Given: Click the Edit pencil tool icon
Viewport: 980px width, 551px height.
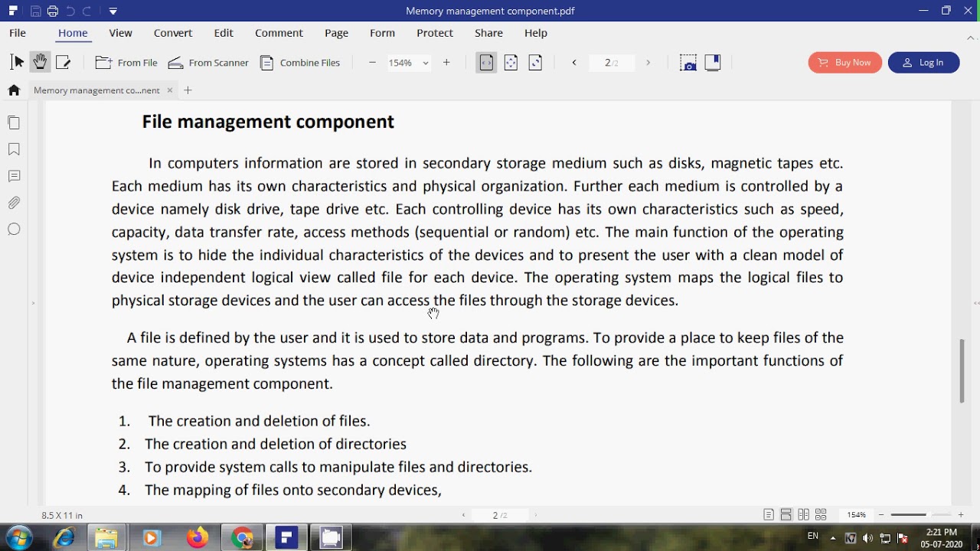Looking at the screenshot, I should pyautogui.click(x=64, y=63).
